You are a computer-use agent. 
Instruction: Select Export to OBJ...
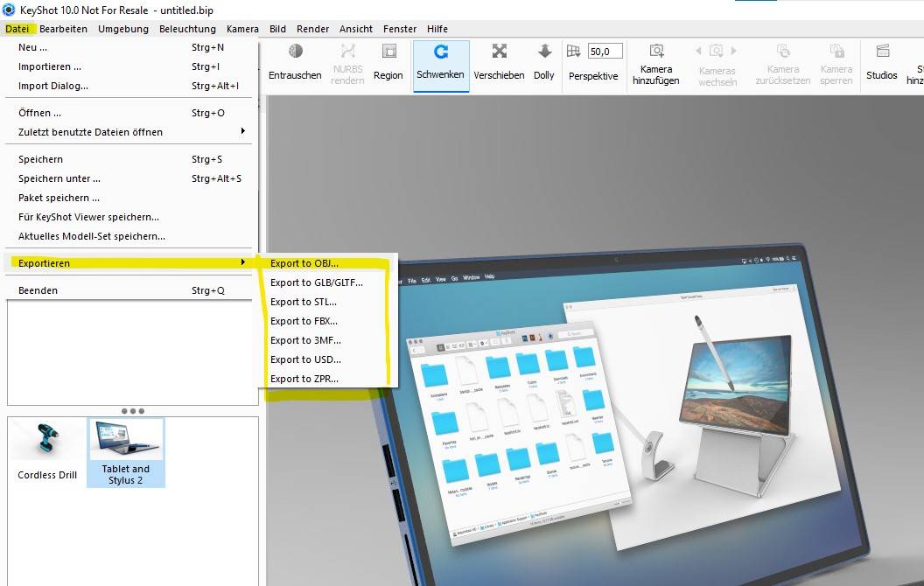(328, 263)
